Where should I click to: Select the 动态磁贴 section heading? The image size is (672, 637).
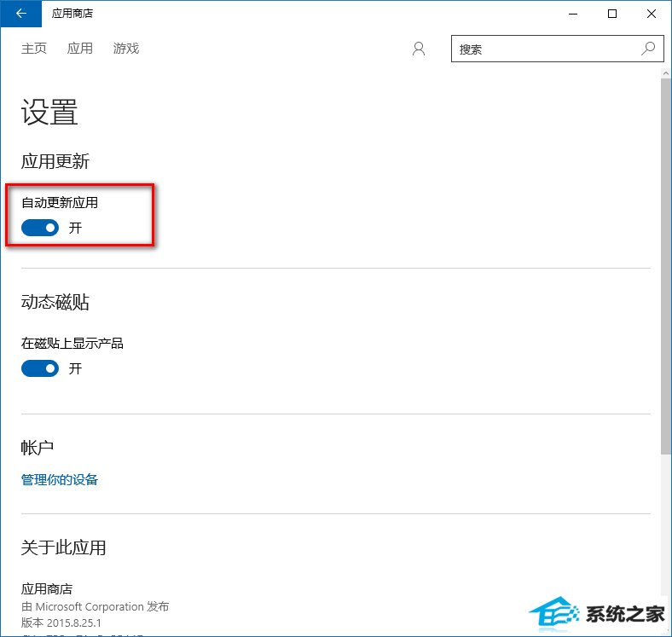click(x=55, y=302)
